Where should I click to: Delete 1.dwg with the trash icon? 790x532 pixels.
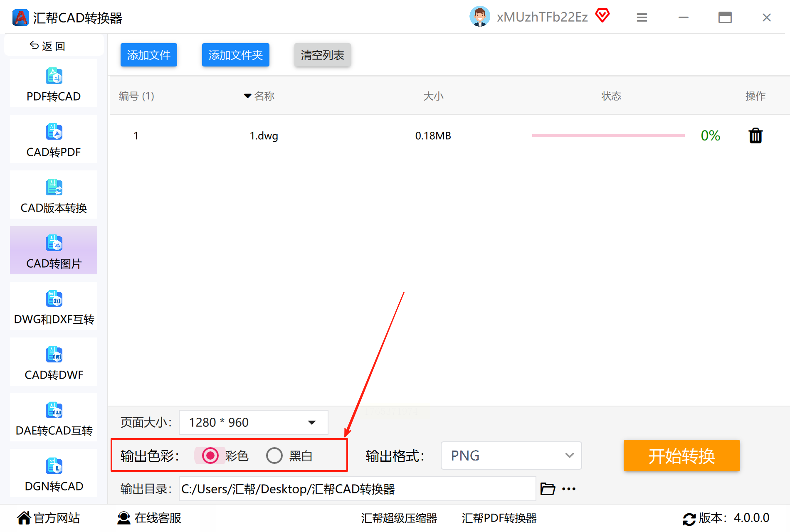pyautogui.click(x=755, y=135)
